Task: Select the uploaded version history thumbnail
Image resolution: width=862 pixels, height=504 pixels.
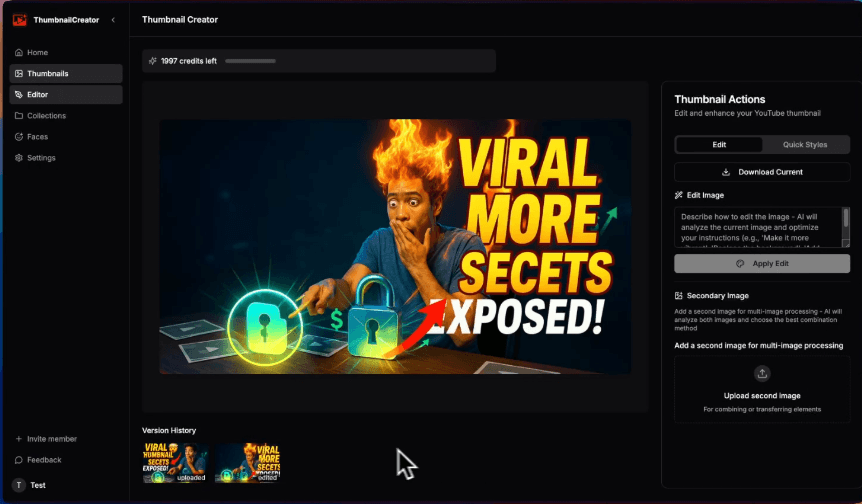Action: point(175,463)
